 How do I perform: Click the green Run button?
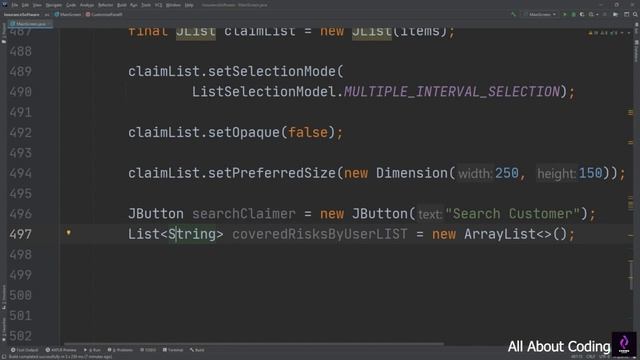click(565, 14)
